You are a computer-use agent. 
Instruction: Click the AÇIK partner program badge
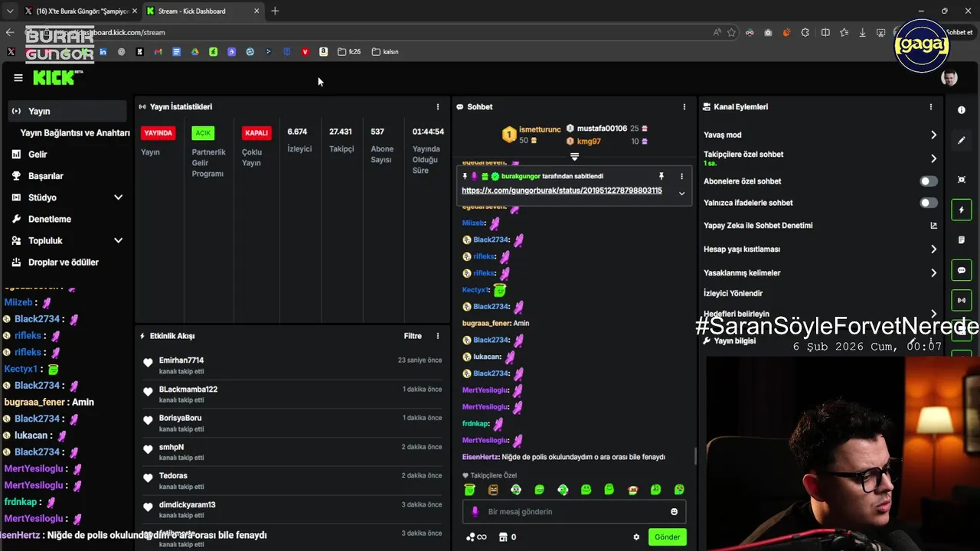click(x=203, y=133)
